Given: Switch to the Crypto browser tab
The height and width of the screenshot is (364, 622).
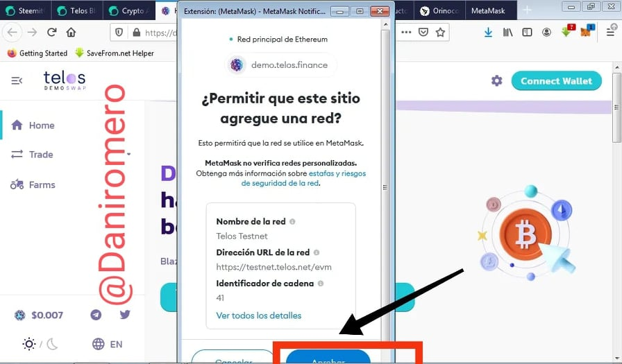Looking at the screenshot, I should (128, 10).
